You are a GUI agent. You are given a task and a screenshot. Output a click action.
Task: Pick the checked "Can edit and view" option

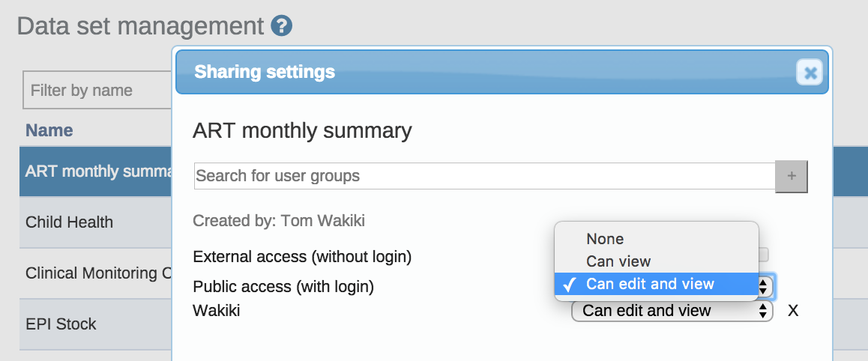click(x=649, y=284)
